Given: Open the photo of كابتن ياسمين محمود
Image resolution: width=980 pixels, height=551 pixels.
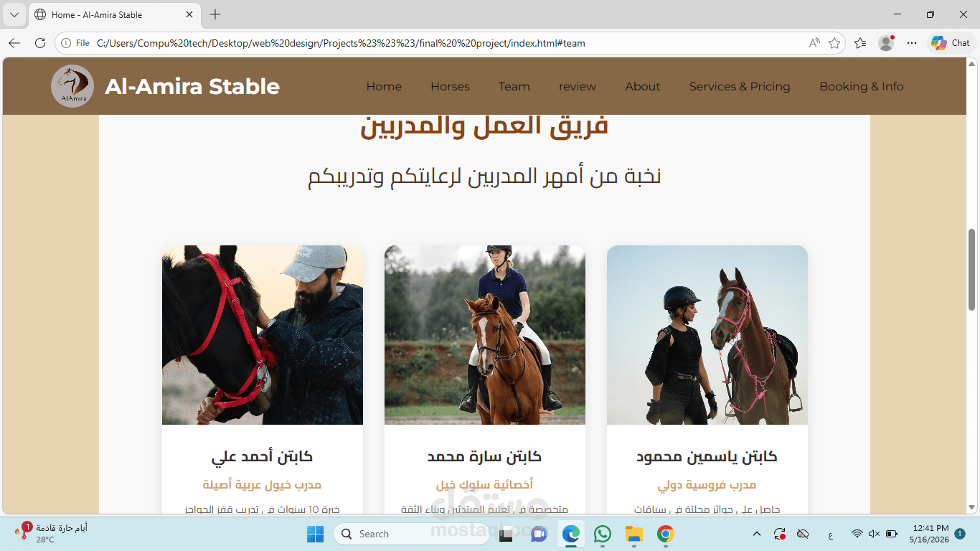Looking at the screenshot, I should 707,335.
